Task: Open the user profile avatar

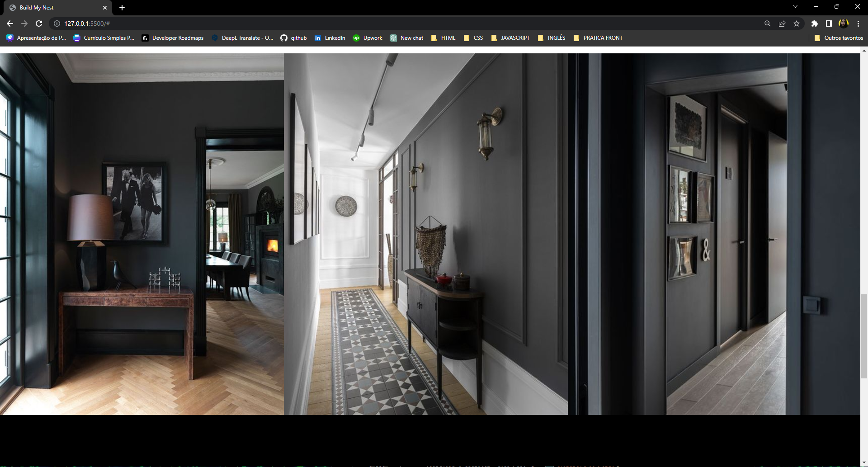Action: (843, 24)
